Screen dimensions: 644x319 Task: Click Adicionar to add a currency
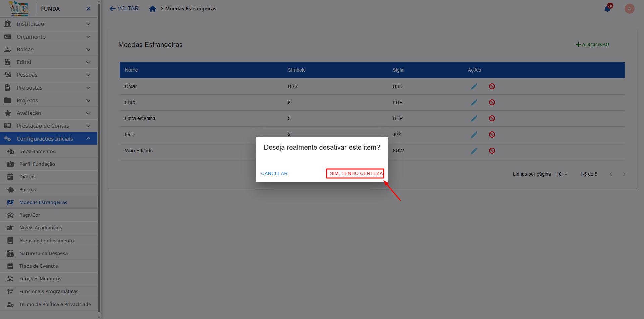pos(592,45)
